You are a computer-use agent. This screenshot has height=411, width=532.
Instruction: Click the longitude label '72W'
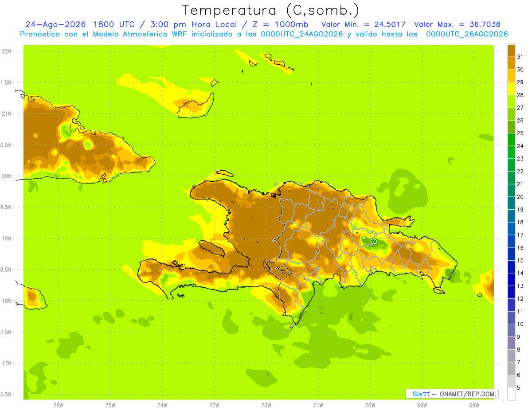tap(266, 405)
